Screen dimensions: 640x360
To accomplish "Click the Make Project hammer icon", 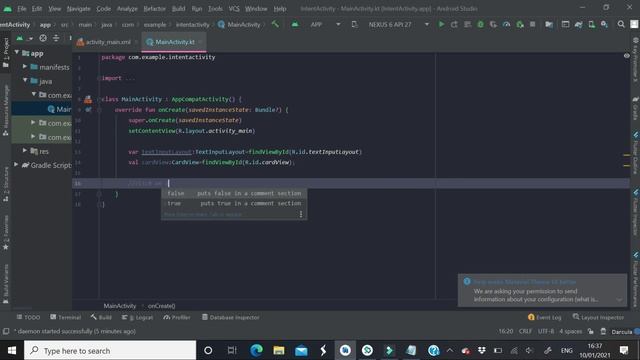I will 276,24.
